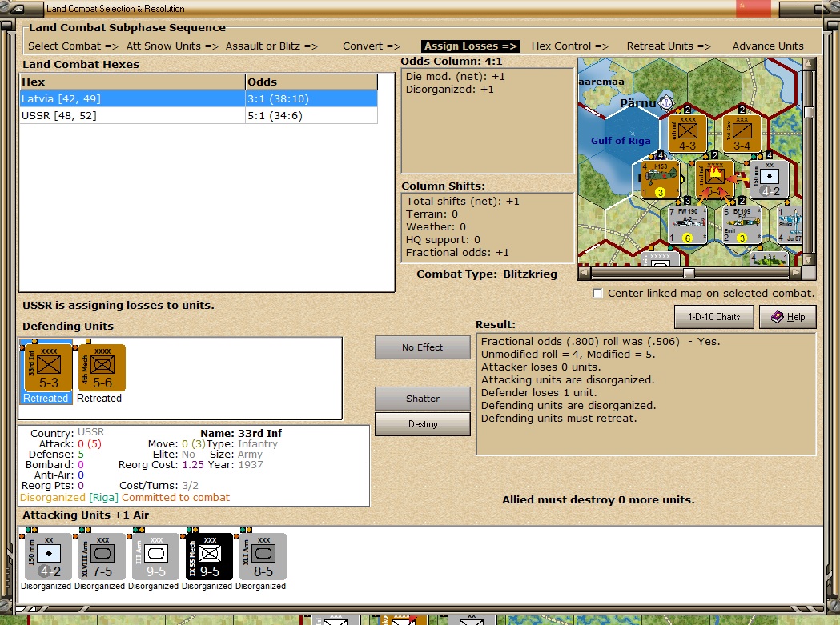Click minimap scroll right arrow
Viewport: 840px width, 625px height.
796,273
